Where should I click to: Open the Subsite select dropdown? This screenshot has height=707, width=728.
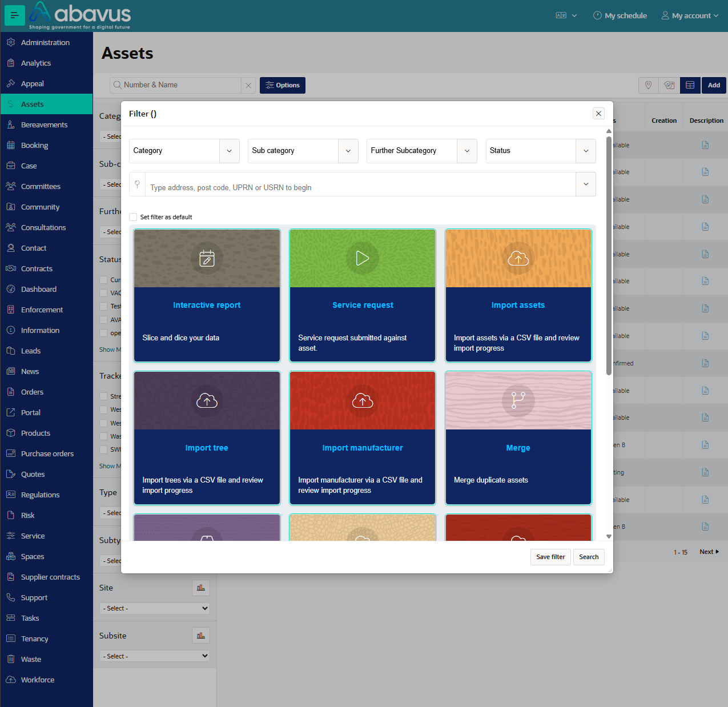155,656
